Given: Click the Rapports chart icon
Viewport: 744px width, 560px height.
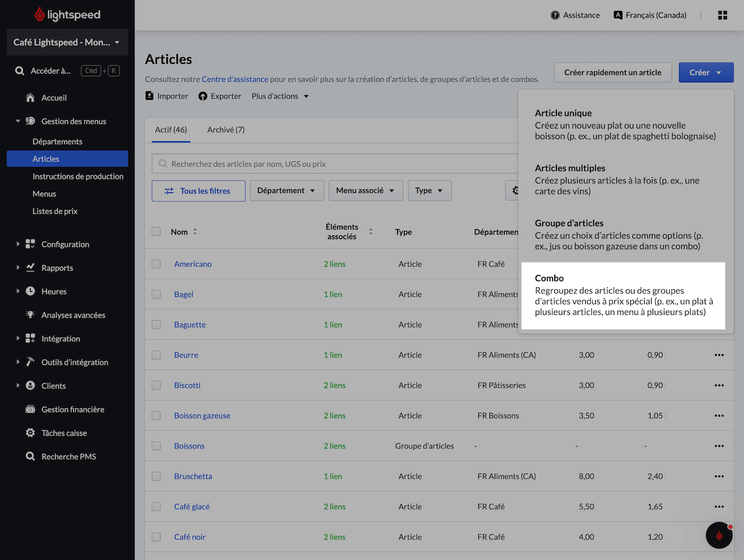Looking at the screenshot, I should [30, 268].
